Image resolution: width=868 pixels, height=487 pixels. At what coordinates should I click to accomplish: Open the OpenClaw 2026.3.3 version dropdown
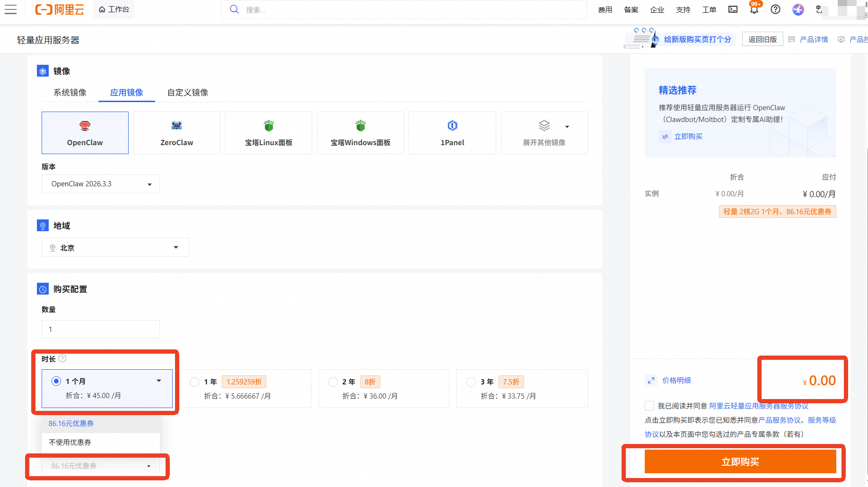coord(101,184)
